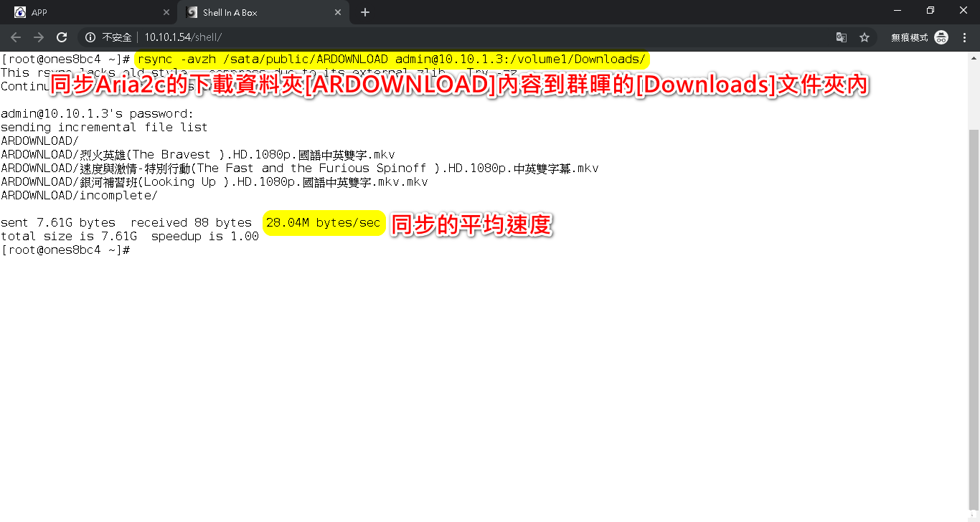Restore down the browser window
The height and width of the screenshot is (522, 980).
[930, 11]
